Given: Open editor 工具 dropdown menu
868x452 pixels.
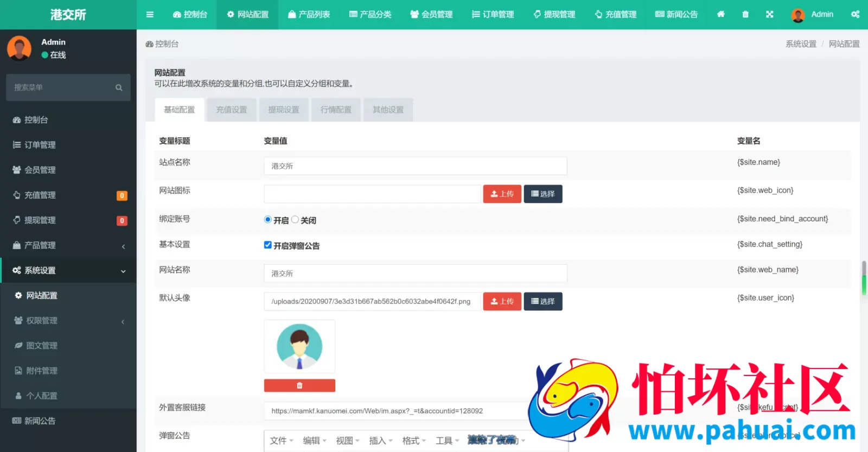Looking at the screenshot, I should tap(447, 441).
